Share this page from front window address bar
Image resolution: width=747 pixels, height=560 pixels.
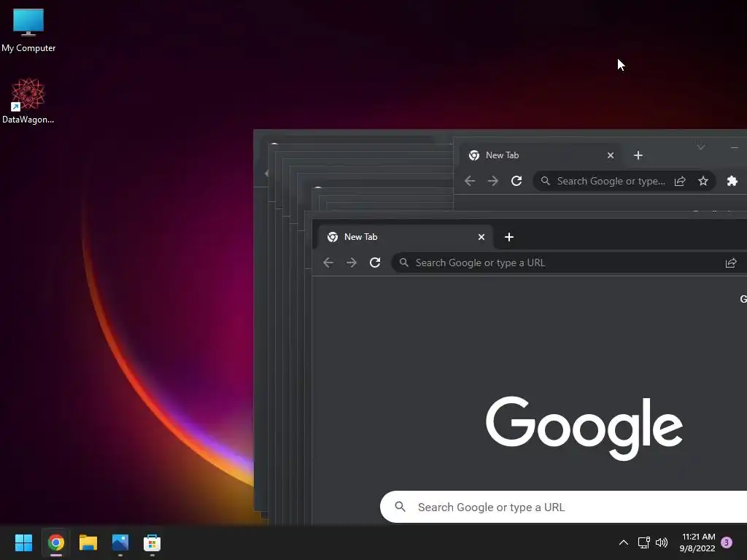[x=731, y=262]
